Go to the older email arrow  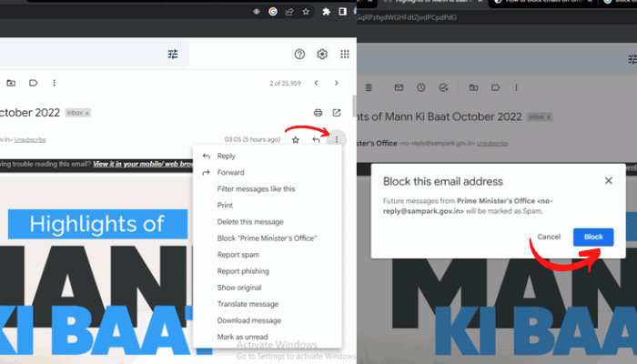point(337,83)
